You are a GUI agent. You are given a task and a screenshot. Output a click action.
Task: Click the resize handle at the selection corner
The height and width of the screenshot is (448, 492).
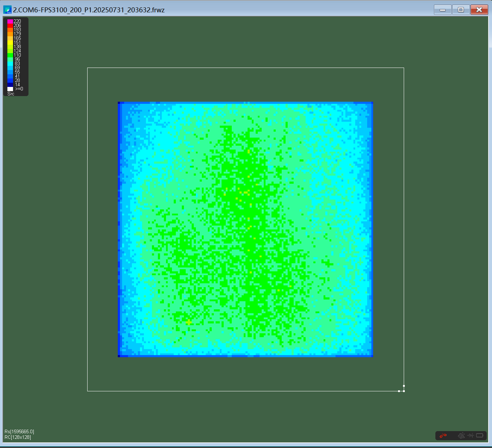[403, 391]
